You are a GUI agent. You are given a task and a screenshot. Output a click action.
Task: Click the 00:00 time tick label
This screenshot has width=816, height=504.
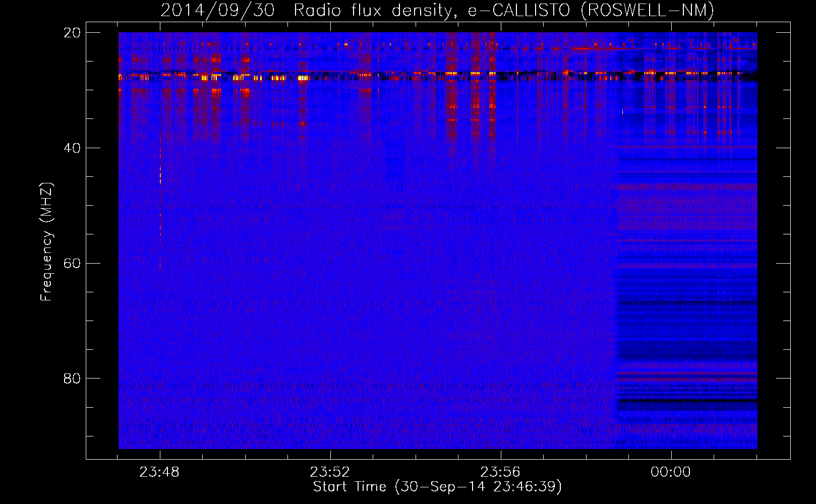click(671, 472)
